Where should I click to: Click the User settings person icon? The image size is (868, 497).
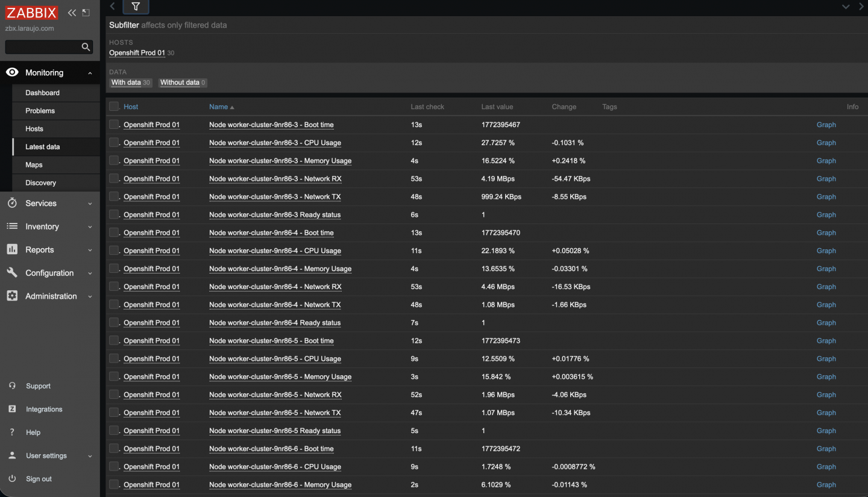(12, 455)
